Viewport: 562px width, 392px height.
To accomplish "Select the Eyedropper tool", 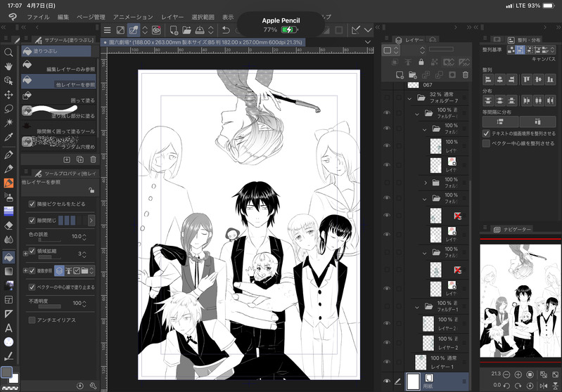I will click(x=8, y=137).
